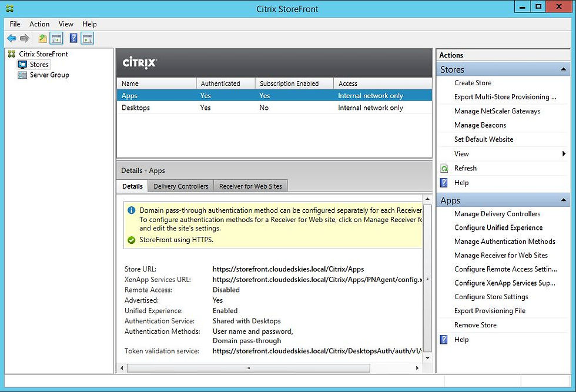The height and width of the screenshot is (392, 576).
Task: Select the Desktops store row
Action: [274, 108]
